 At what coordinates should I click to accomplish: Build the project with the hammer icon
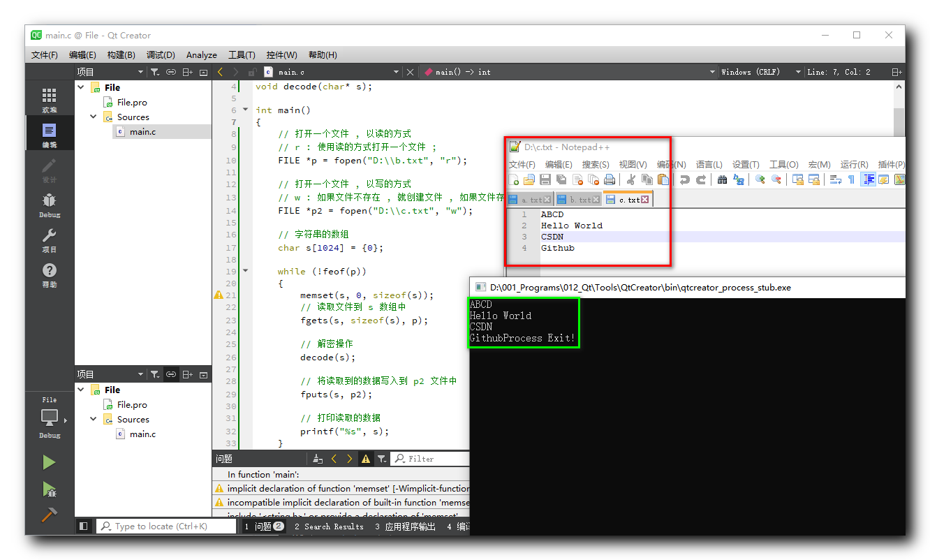tap(49, 515)
